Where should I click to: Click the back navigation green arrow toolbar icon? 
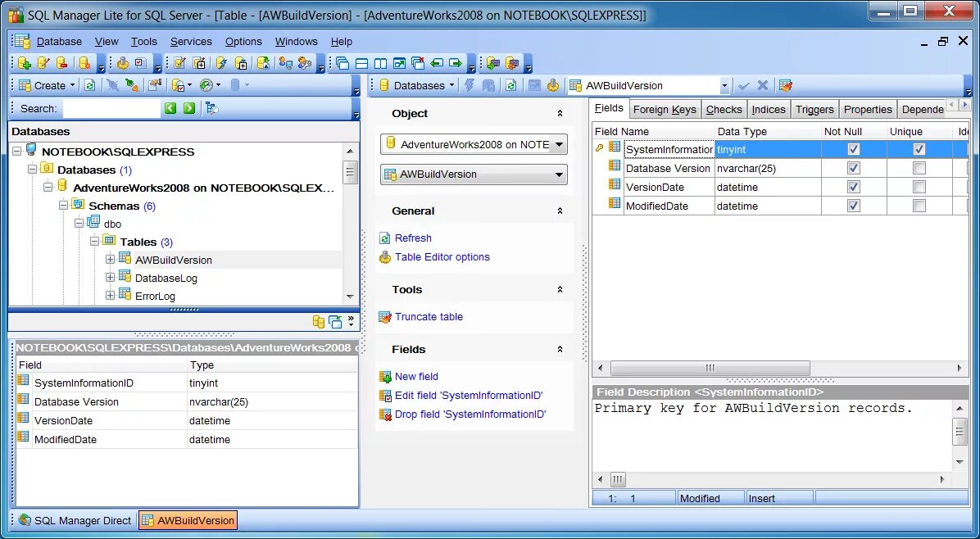coord(436,63)
